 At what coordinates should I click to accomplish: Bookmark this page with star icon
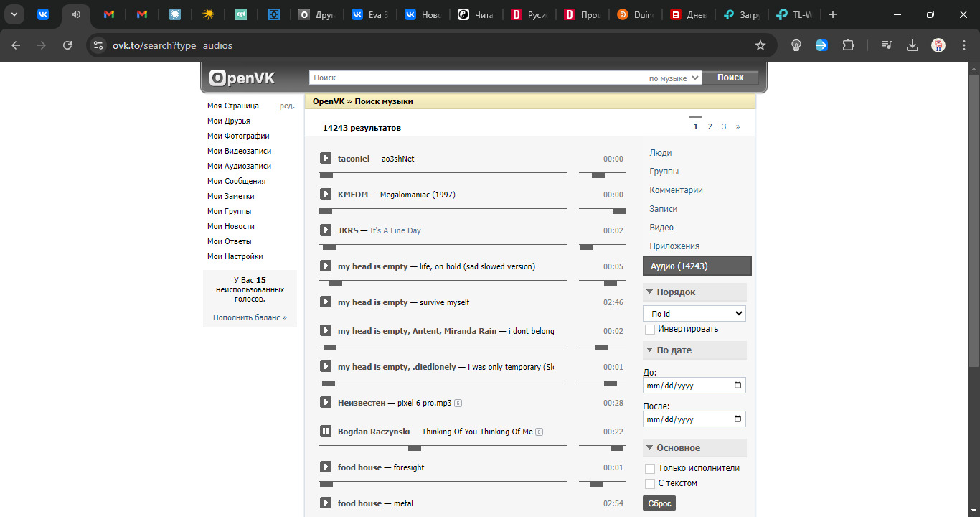pos(760,45)
